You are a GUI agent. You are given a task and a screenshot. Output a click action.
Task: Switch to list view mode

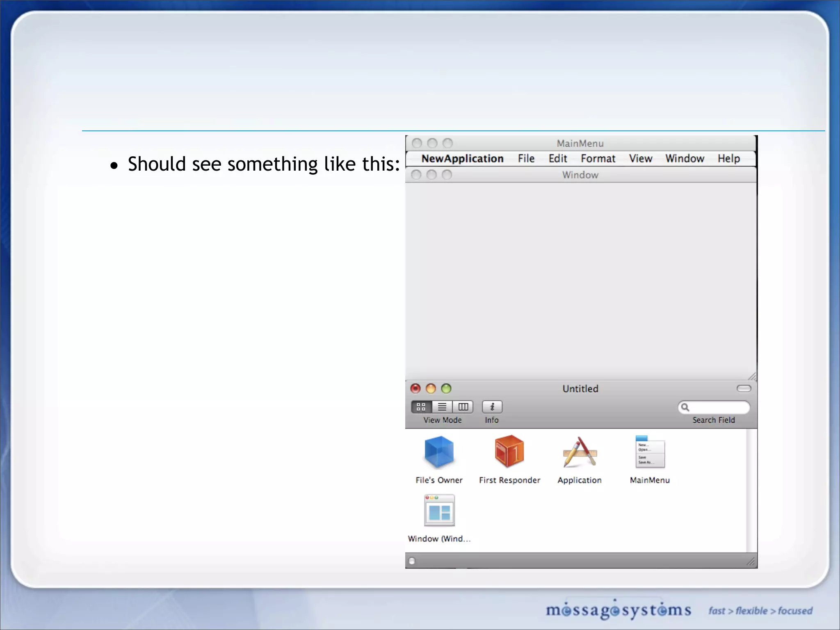coord(442,407)
